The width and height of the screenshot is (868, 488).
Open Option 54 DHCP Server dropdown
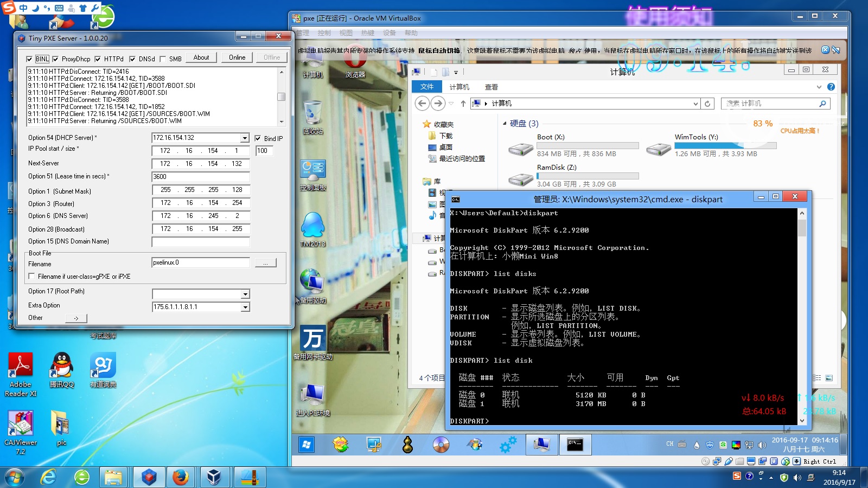[x=245, y=138]
